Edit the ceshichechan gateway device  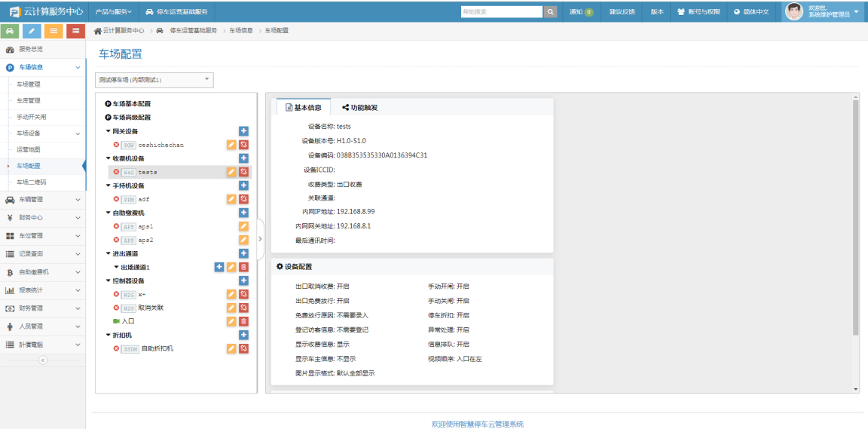[231, 145]
